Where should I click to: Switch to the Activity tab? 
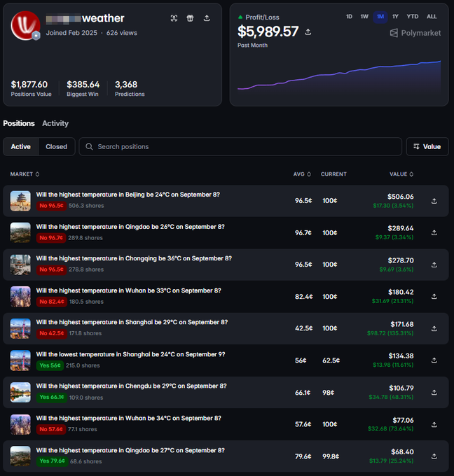pos(55,123)
